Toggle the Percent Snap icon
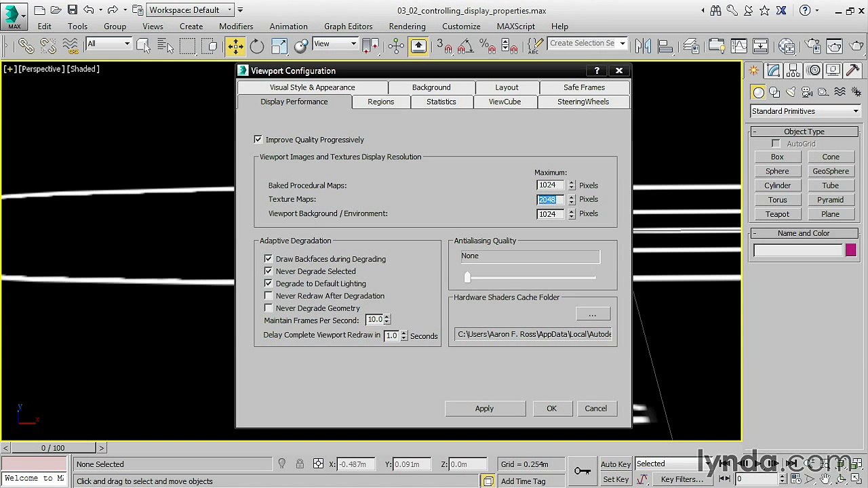This screenshot has height=488, width=868. [x=487, y=45]
